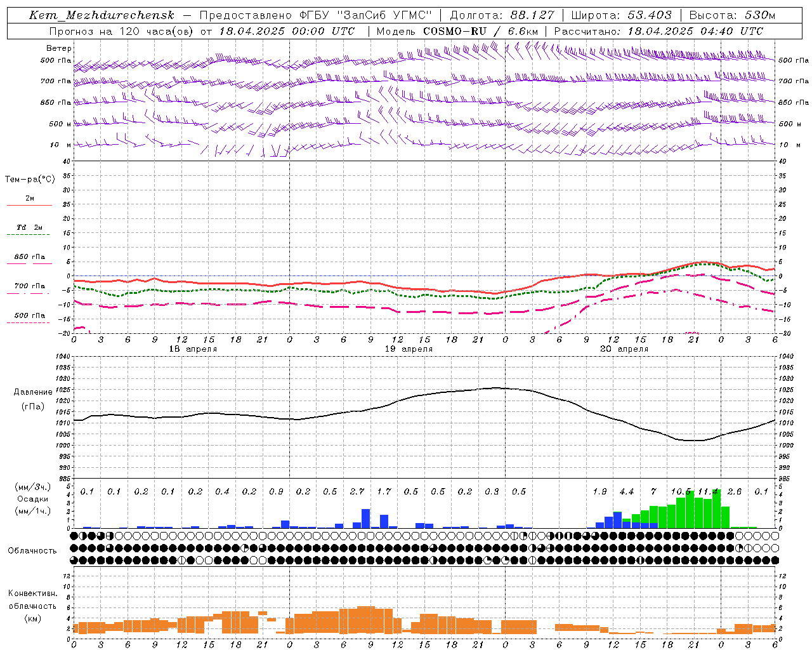The height and width of the screenshot is (650, 812).
Task: Click the 'Предоставлено ФГБУ "ЗапСиб УГМС"' provider text
Action: [315, 15]
